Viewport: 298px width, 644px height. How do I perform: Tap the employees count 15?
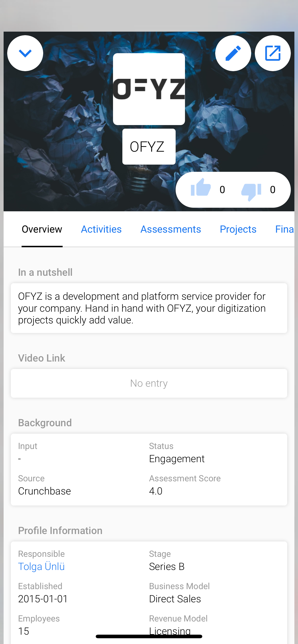click(x=24, y=631)
